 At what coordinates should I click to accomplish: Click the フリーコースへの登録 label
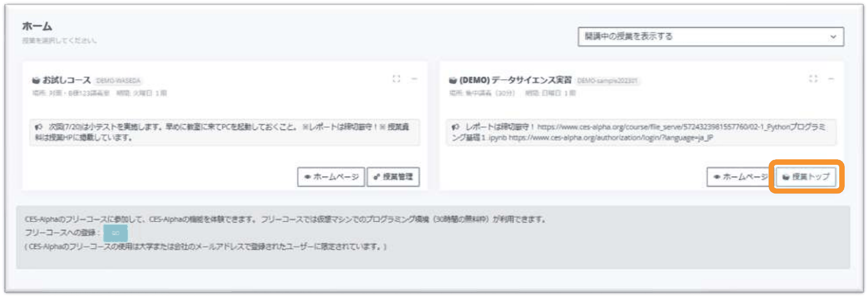62,233
